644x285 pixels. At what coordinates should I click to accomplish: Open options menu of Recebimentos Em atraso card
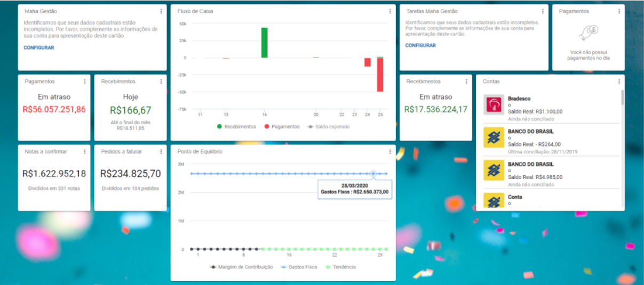[x=466, y=82]
